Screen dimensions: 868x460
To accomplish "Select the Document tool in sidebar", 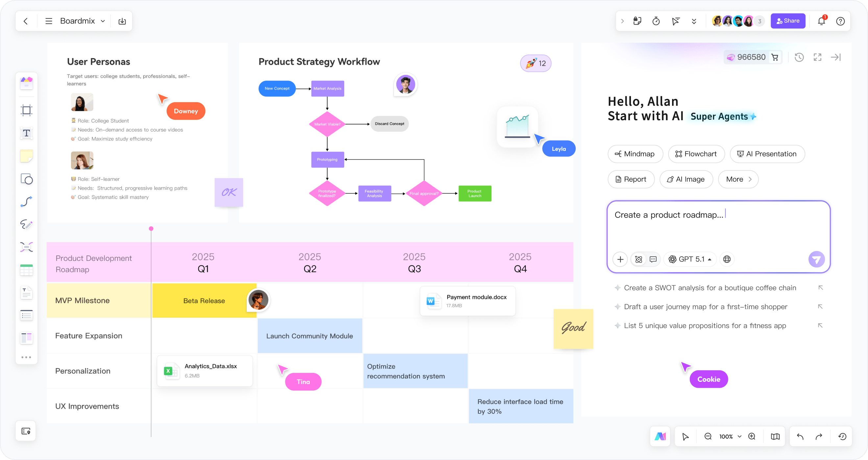I will (26, 293).
